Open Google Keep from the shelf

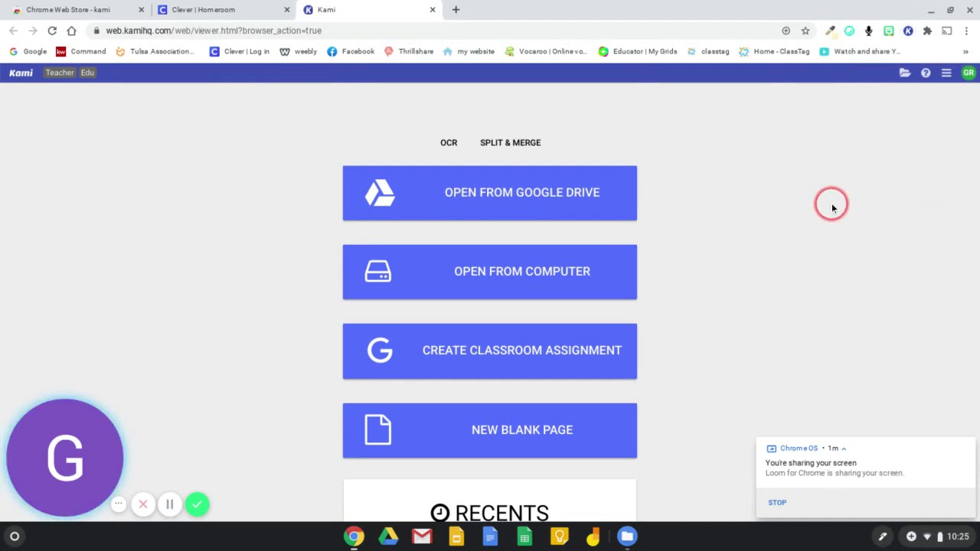[559, 536]
